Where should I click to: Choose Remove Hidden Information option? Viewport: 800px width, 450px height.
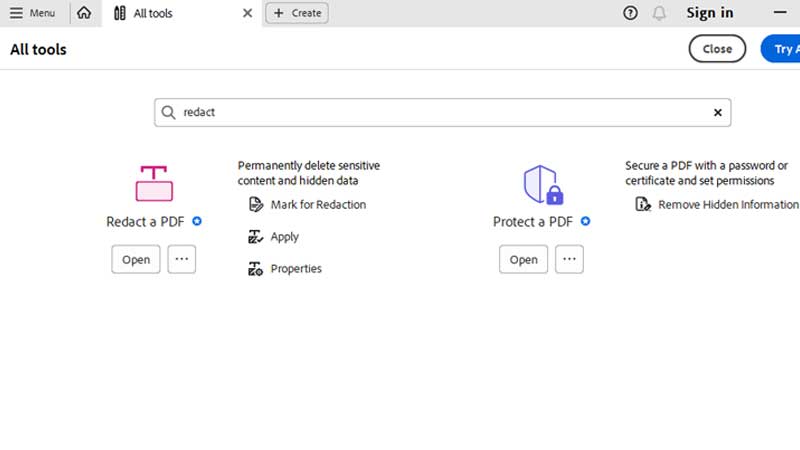click(x=727, y=205)
